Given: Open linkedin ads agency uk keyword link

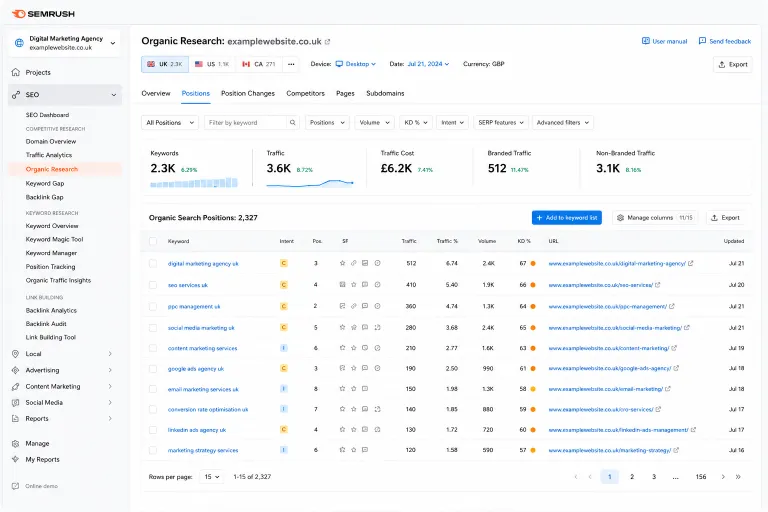Looking at the screenshot, I should (197, 430).
